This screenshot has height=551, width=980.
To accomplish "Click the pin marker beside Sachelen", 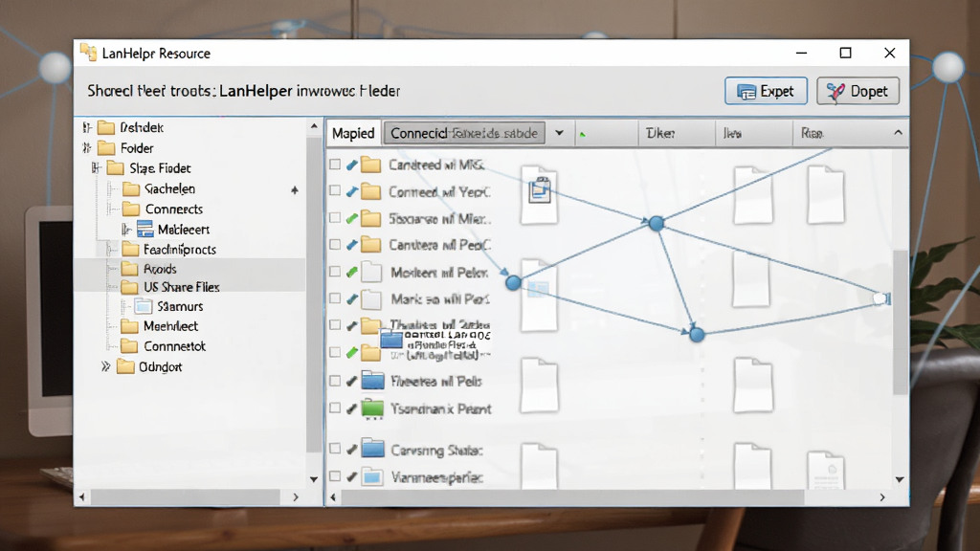I will coord(295,190).
